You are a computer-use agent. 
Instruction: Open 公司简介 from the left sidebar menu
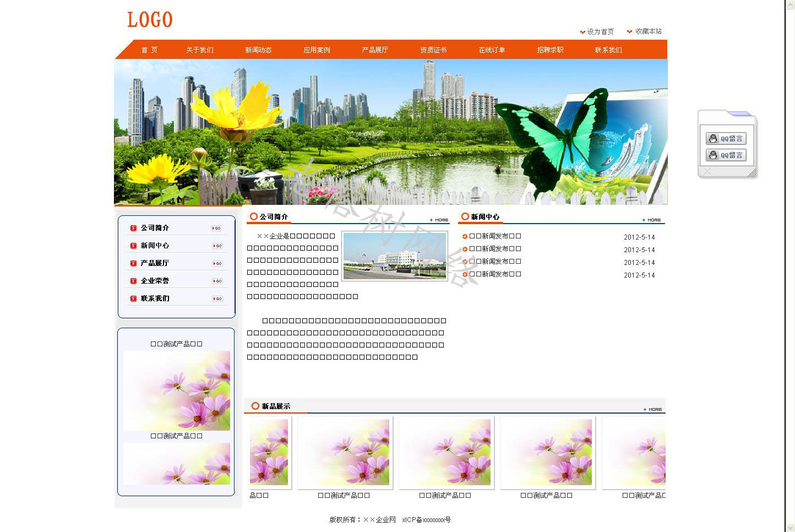[155, 228]
